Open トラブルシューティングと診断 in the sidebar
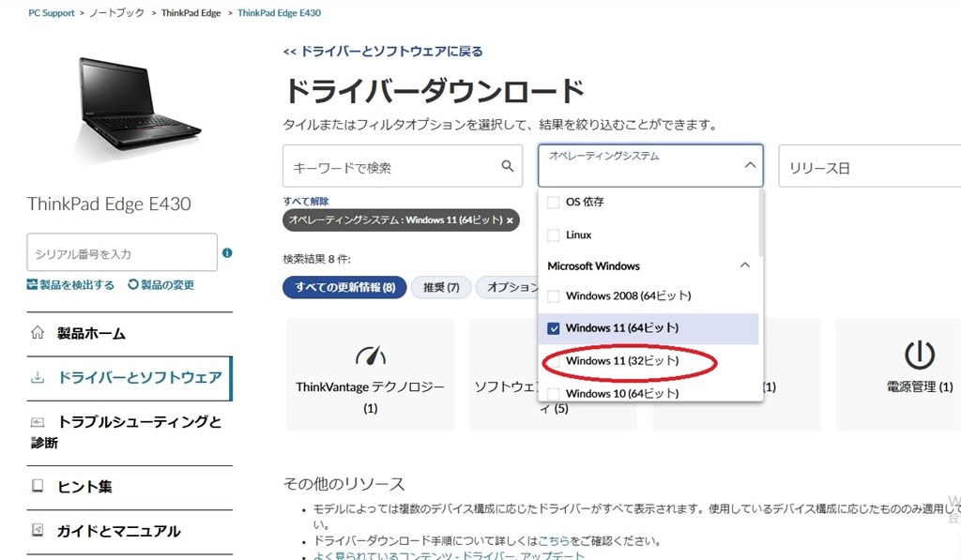The width and height of the screenshot is (961, 560). 127,431
